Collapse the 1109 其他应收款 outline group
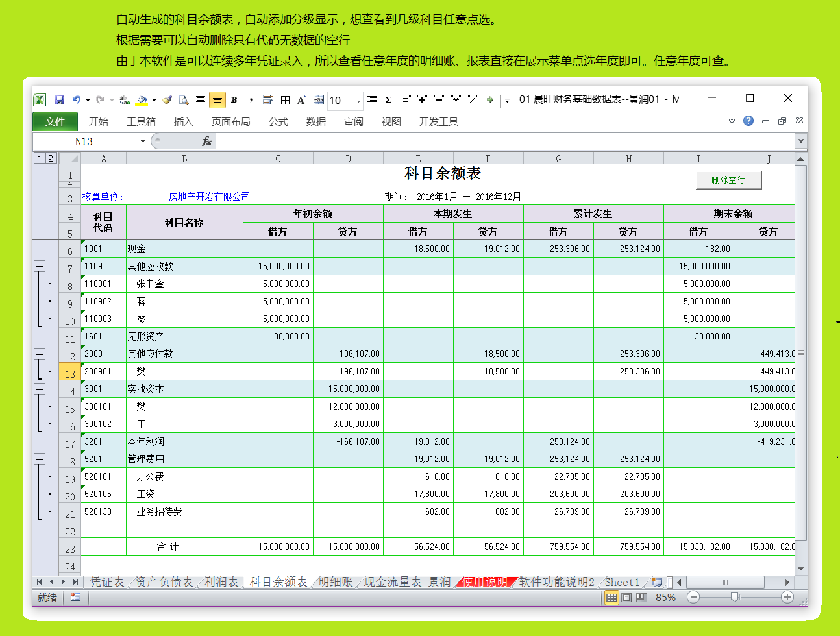Image resolution: width=840 pixels, height=636 pixels. pos(40,266)
